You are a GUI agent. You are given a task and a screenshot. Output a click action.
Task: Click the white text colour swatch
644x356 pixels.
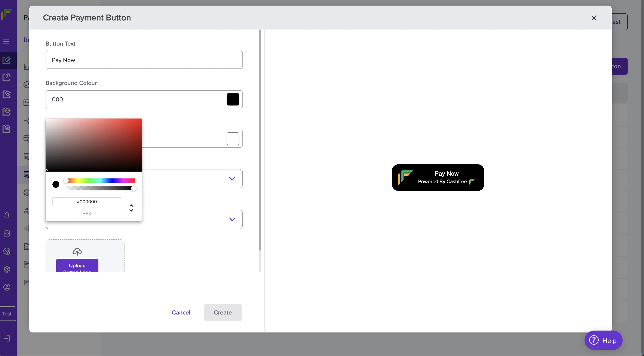tap(233, 138)
